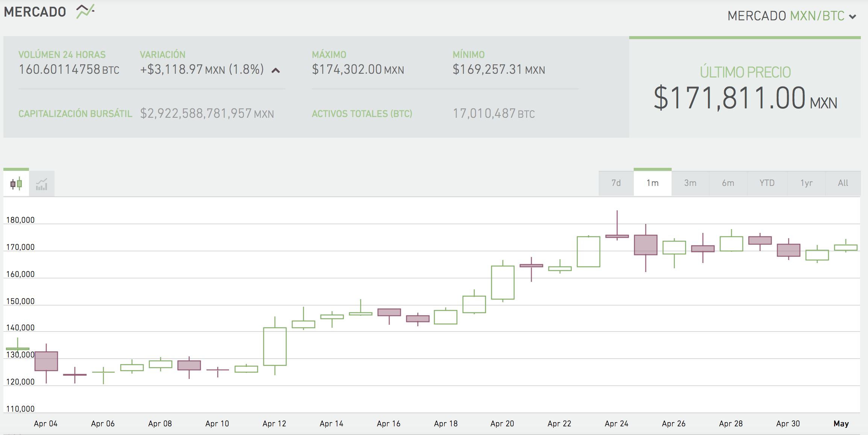This screenshot has height=435, width=868.
Task: Select the 7d time range tab
Action: [x=616, y=183]
